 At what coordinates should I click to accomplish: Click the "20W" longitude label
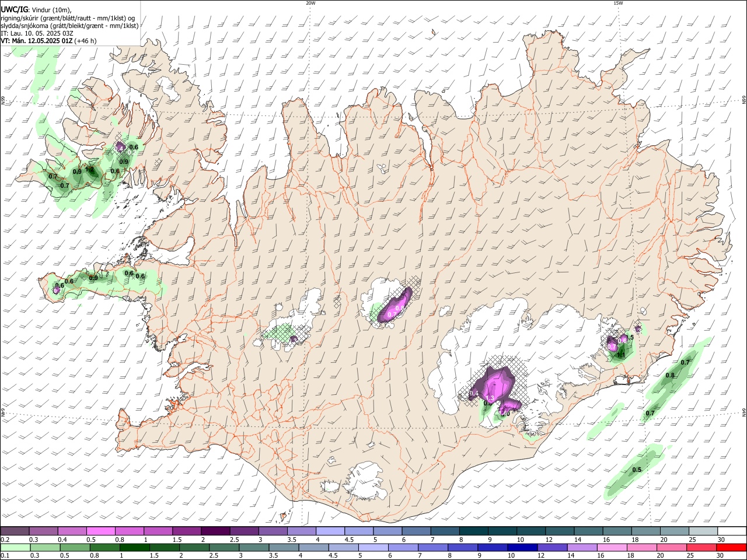coord(310,3)
